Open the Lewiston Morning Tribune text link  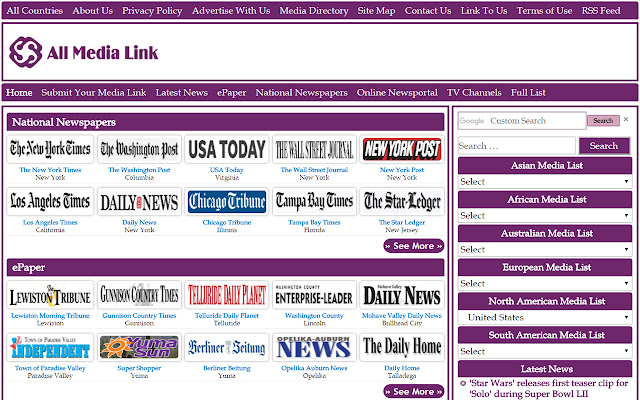coord(50,316)
